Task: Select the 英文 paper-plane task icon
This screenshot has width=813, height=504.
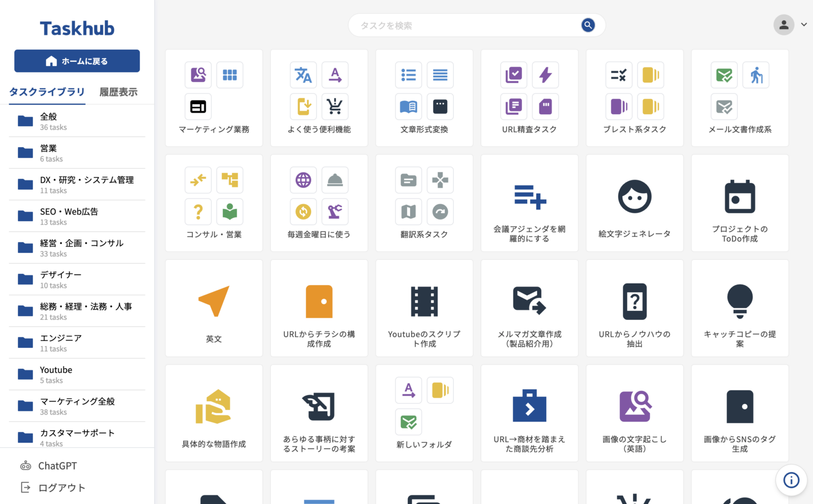Action: tap(214, 302)
